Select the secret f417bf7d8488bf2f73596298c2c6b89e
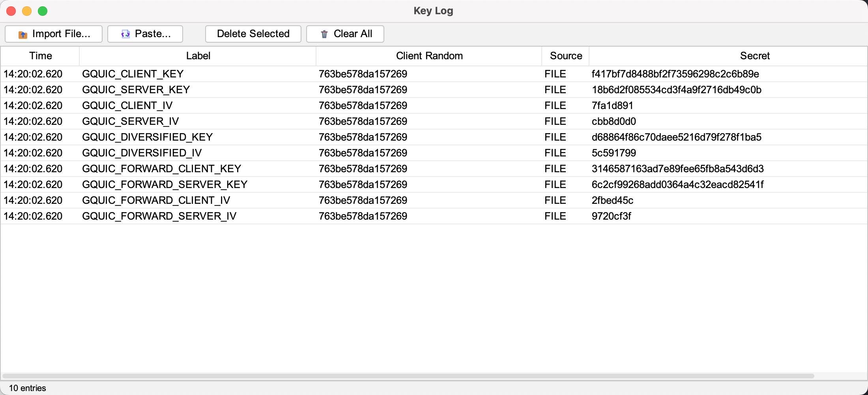868x395 pixels. coord(675,74)
